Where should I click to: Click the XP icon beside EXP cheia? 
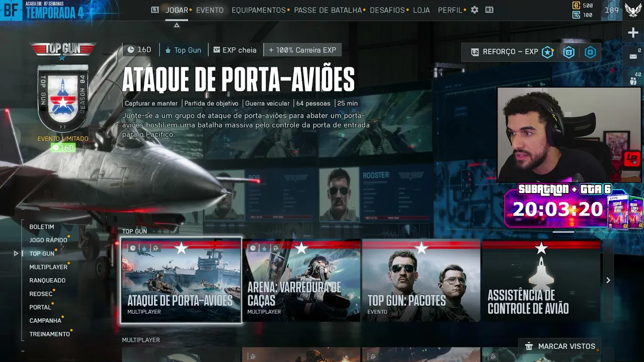tap(217, 50)
